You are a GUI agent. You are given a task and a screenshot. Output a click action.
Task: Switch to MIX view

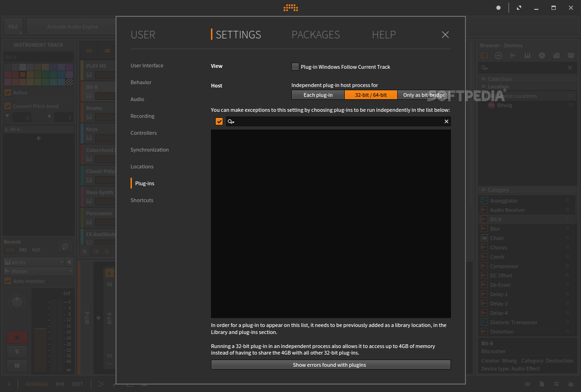(x=60, y=384)
